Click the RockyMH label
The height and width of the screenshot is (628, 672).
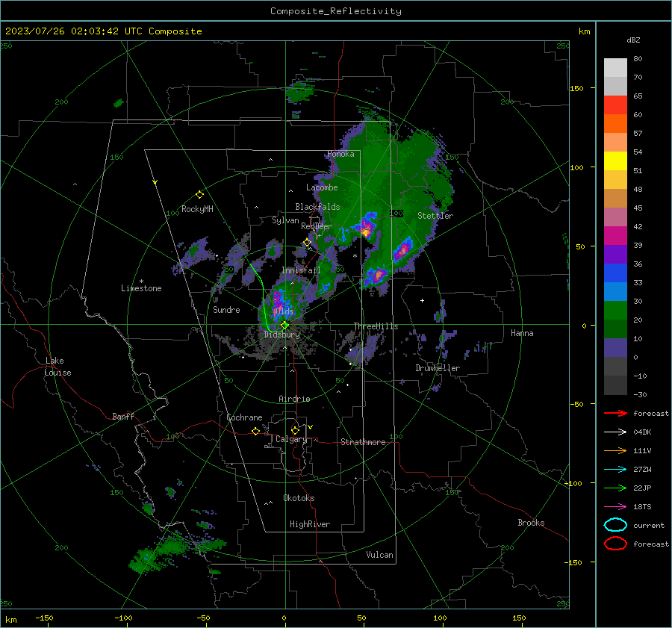[197, 209]
